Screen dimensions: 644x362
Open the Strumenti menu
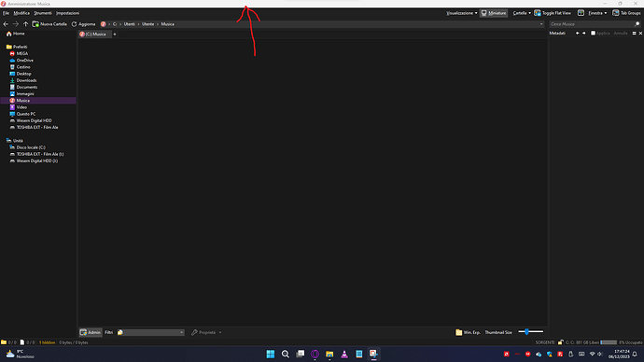[x=43, y=13]
